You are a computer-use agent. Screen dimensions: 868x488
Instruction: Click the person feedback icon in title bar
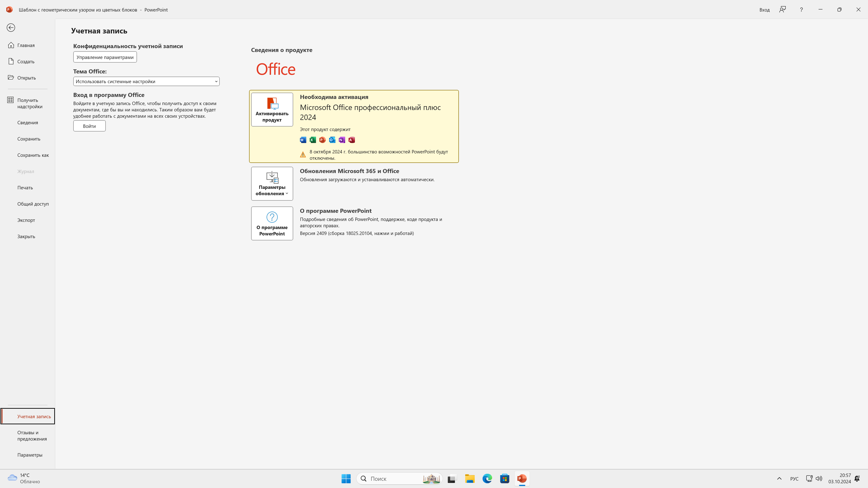(782, 9)
